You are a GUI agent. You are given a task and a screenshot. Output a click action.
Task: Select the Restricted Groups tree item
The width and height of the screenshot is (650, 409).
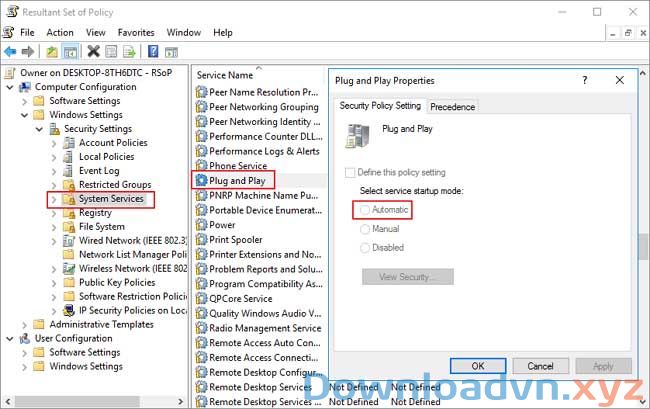point(115,184)
